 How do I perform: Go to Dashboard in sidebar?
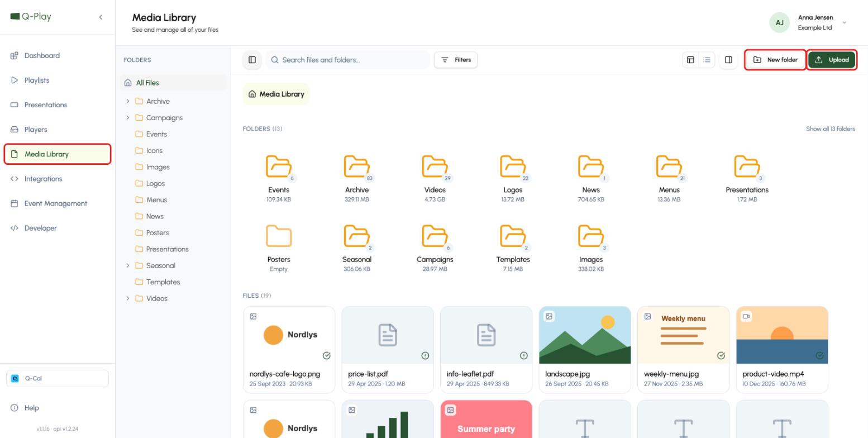(58, 55)
